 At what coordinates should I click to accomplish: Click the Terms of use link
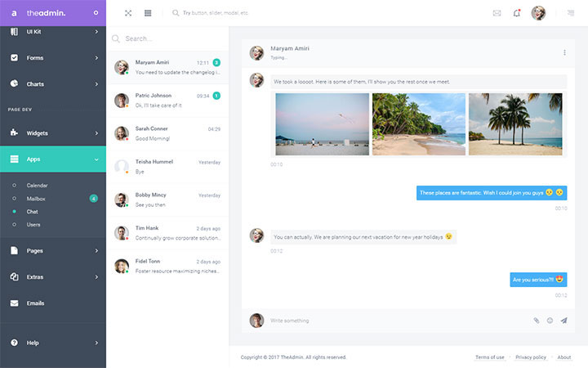489,357
